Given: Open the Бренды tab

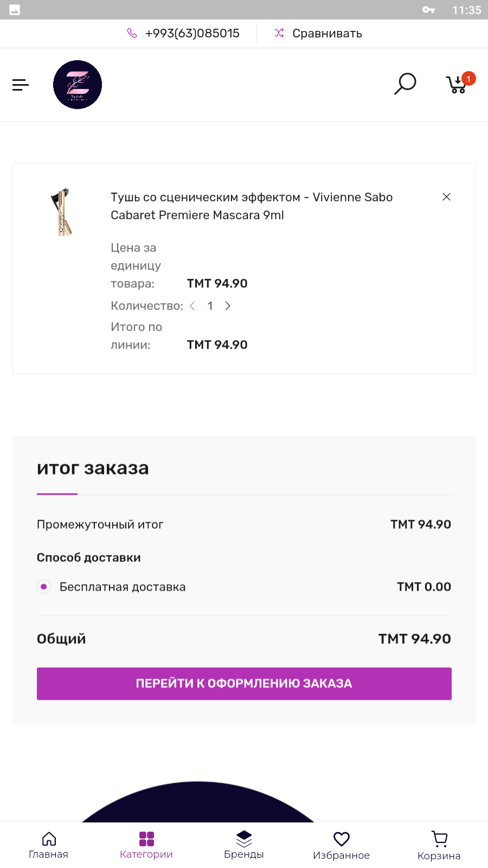Looking at the screenshot, I should click(x=244, y=845).
